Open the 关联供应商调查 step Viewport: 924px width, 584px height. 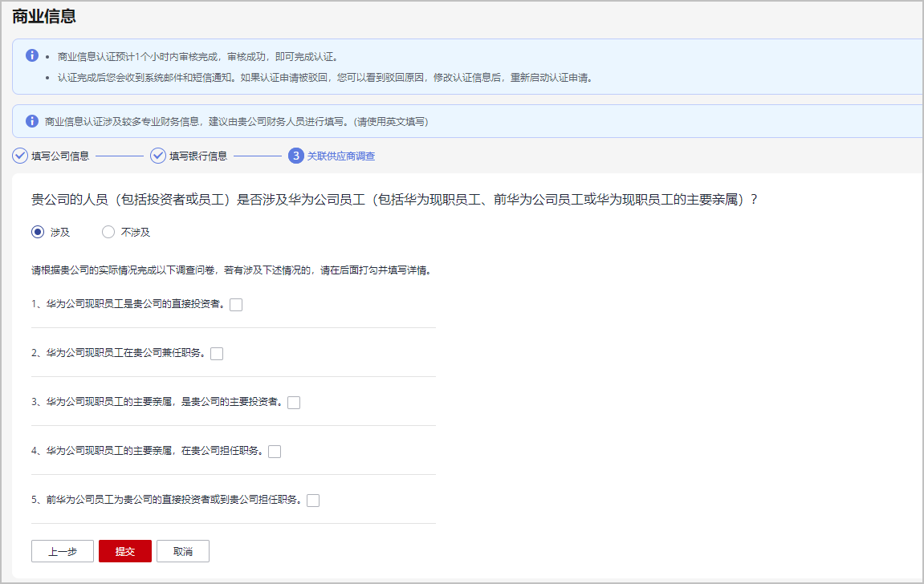pos(340,156)
